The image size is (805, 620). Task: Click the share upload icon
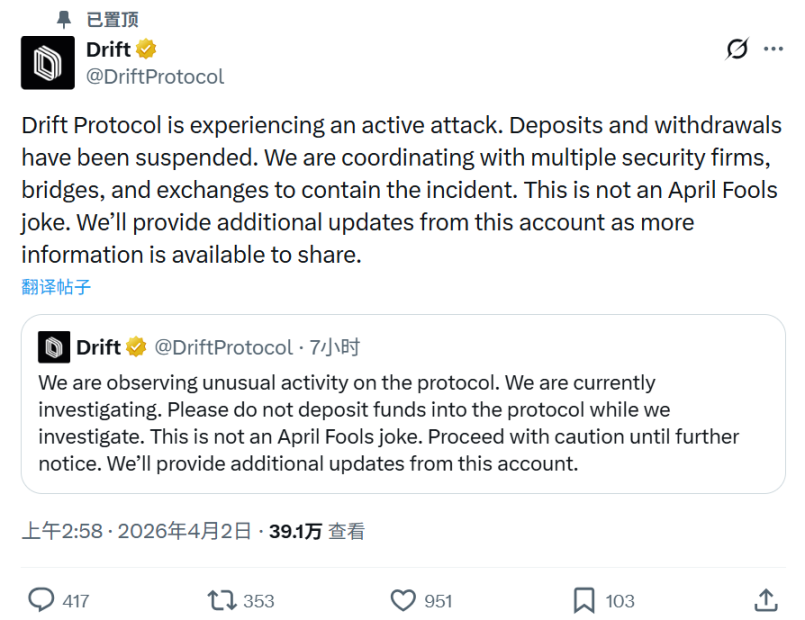click(765, 600)
